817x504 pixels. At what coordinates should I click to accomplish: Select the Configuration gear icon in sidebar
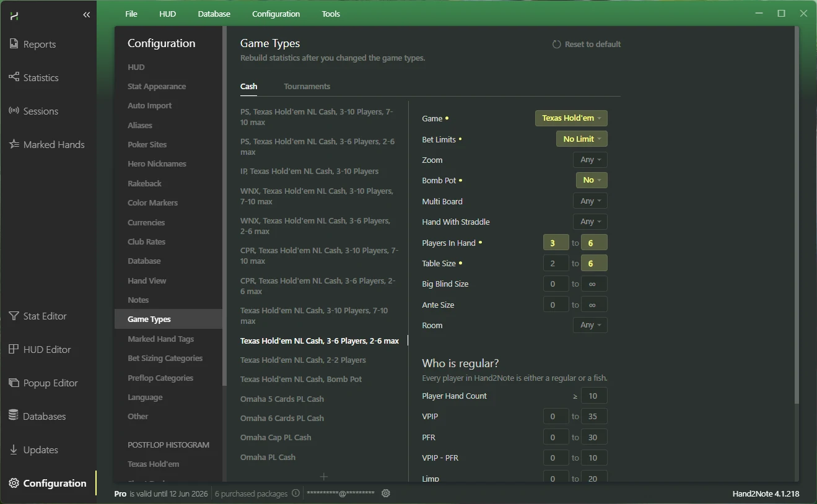pos(14,483)
